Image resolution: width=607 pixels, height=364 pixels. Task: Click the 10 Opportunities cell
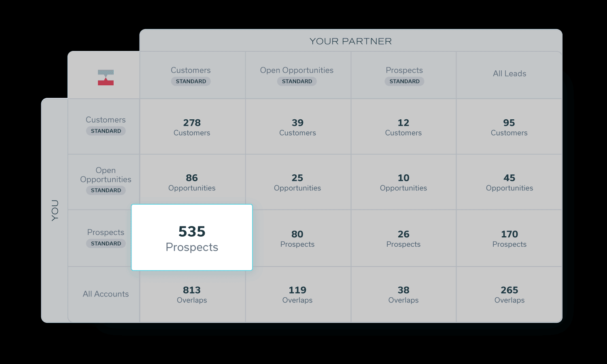pyautogui.click(x=403, y=182)
